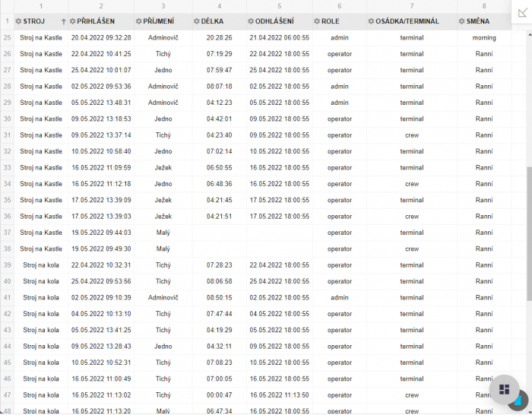
Task: Open settings gear for ROLE column
Action: 317,21
